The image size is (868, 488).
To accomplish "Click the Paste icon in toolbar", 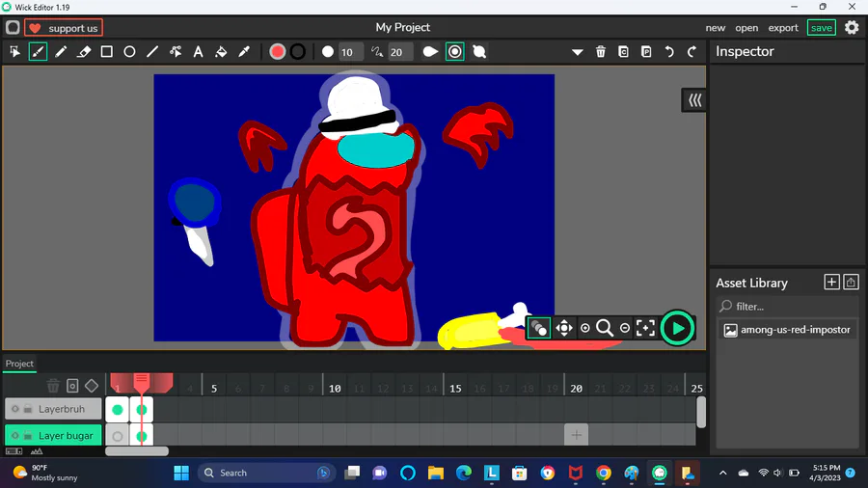I will (646, 52).
